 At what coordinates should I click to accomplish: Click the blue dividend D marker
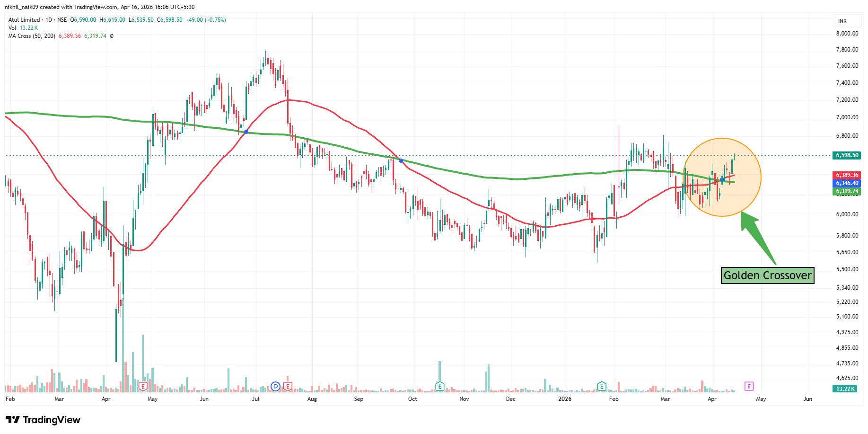[x=275, y=386]
